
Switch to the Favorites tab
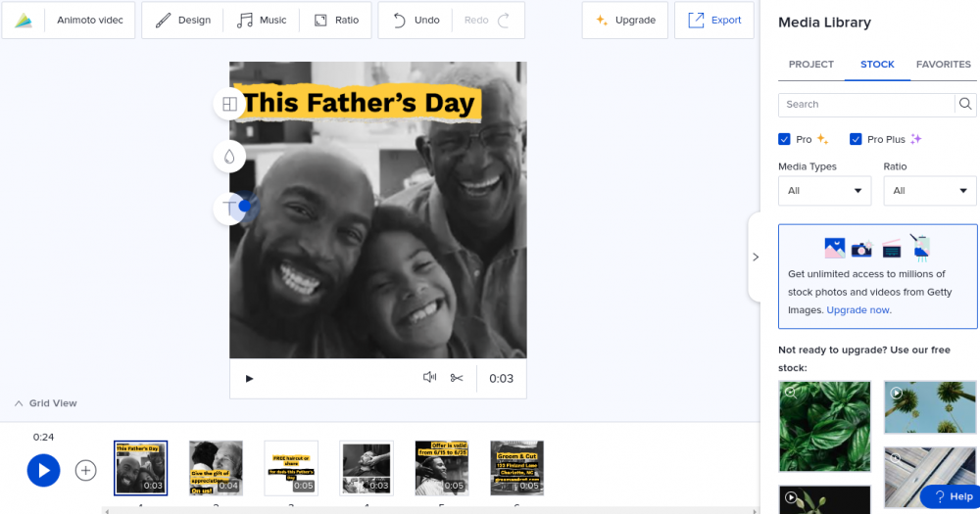pyautogui.click(x=943, y=65)
